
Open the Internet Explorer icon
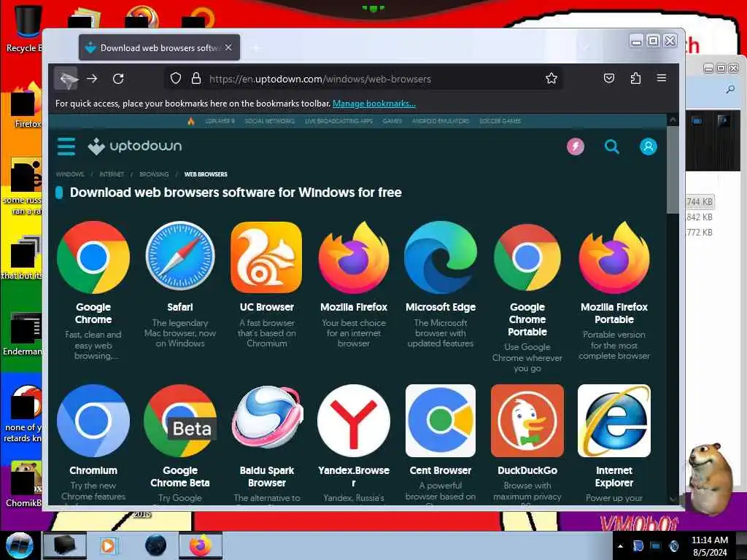tap(614, 421)
